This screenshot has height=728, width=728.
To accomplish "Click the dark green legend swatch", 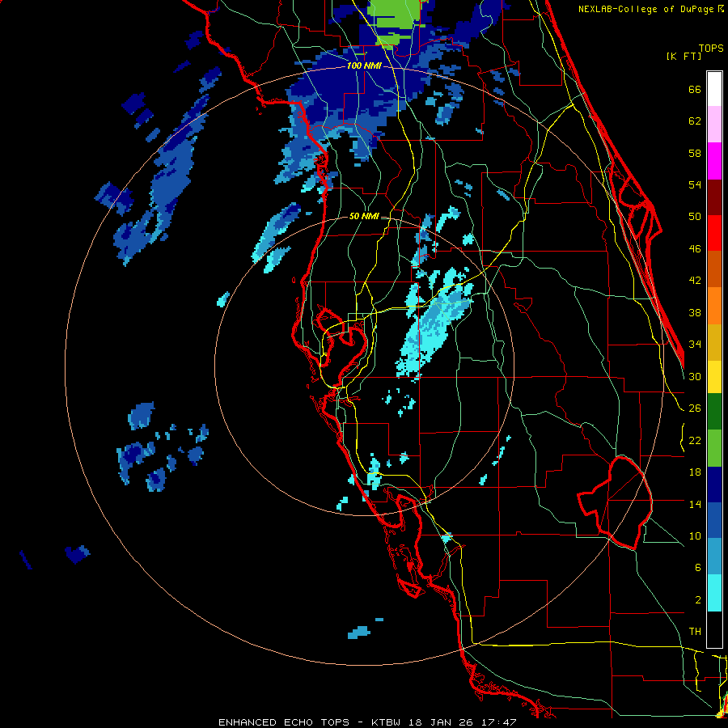I will (714, 412).
